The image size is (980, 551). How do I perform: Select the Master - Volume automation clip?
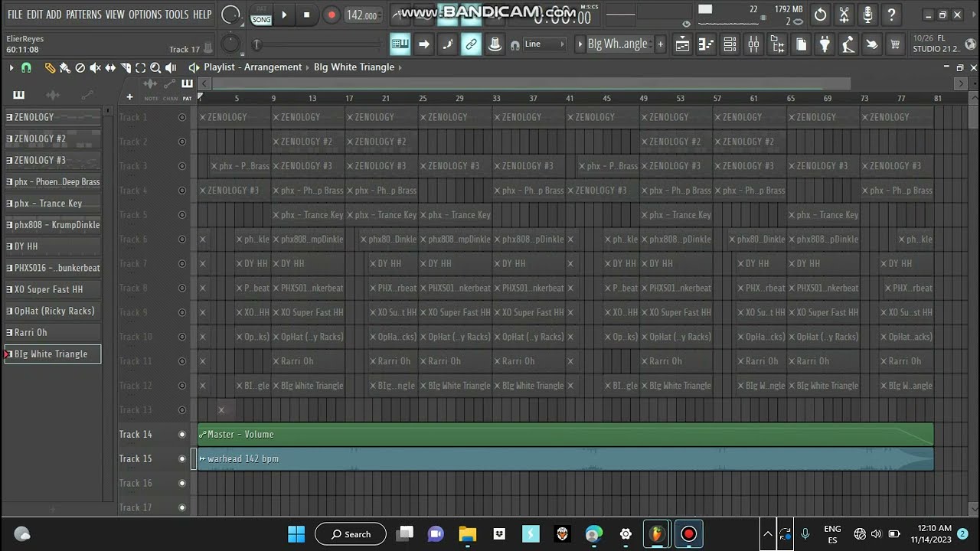566,434
